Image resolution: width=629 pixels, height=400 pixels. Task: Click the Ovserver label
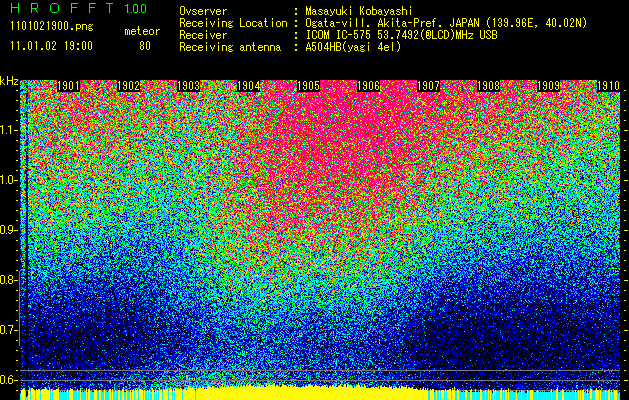click(x=203, y=11)
